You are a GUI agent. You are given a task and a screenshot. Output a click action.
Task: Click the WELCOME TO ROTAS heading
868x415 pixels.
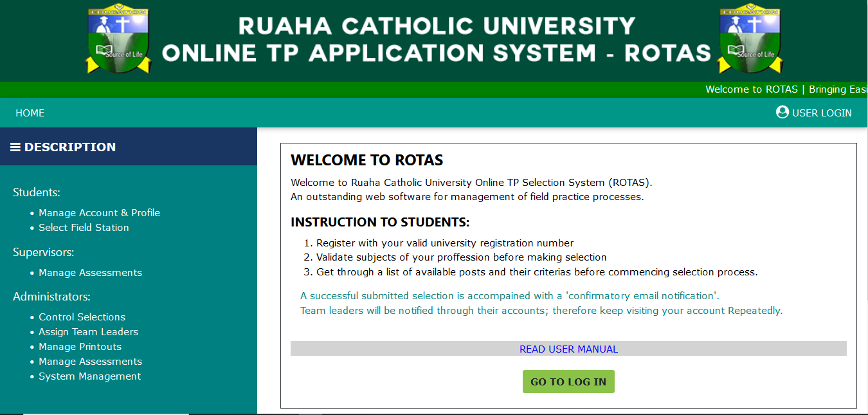[x=367, y=160]
